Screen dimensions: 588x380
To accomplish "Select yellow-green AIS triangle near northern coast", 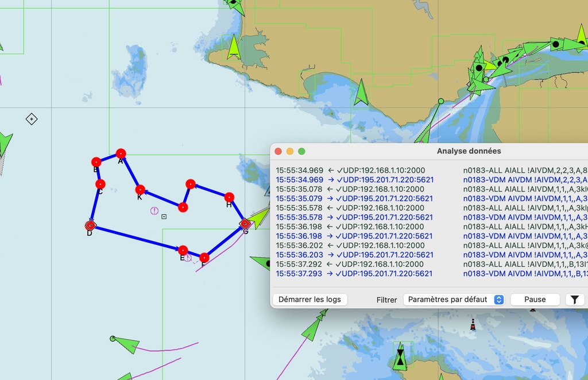I will (233, 48).
